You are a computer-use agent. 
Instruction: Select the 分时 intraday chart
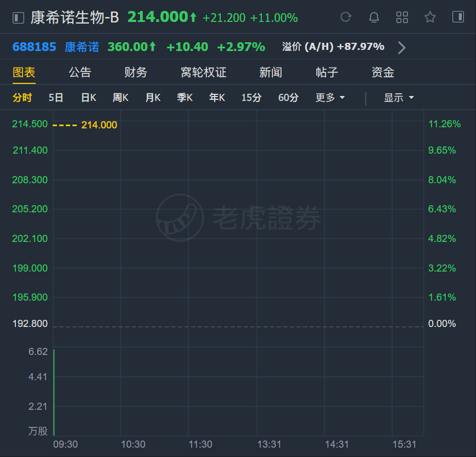(x=22, y=98)
